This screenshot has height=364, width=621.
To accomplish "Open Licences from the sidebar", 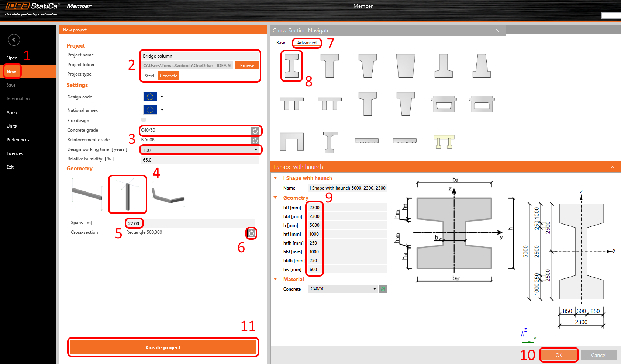I will coord(15,153).
